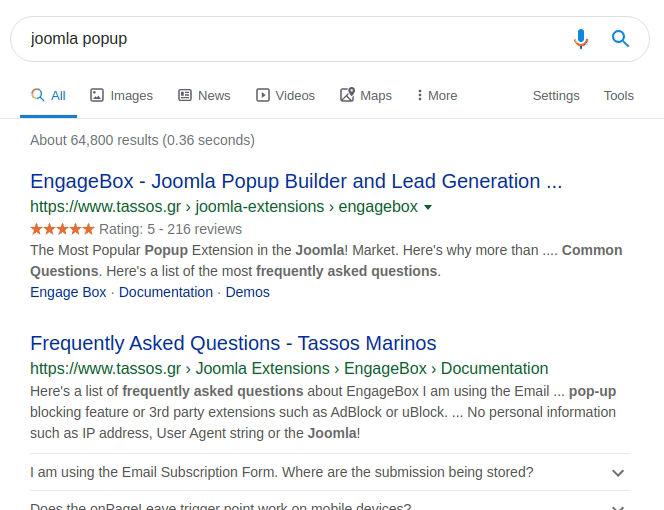Viewport: 664px width, 510px height.
Task: Click the Maps tab pin icon
Action: tap(347, 94)
